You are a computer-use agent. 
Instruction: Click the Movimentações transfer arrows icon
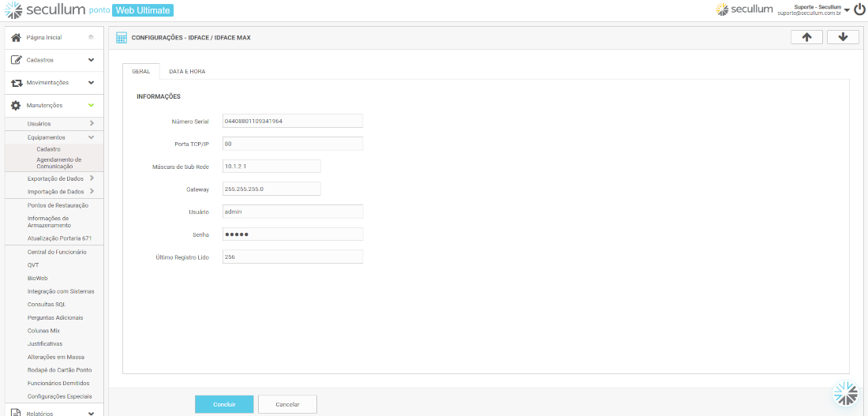coord(16,83)
